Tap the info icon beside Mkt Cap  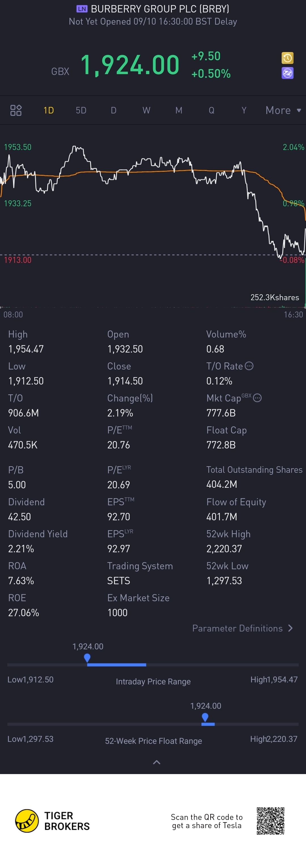tap(257, 398)
